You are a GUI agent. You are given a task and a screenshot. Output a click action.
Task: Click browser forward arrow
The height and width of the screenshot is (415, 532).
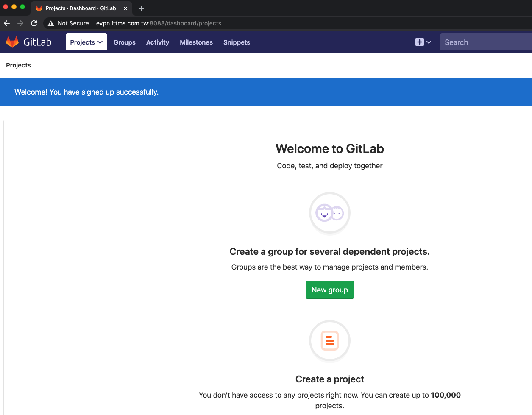click(x=20, y=23)
